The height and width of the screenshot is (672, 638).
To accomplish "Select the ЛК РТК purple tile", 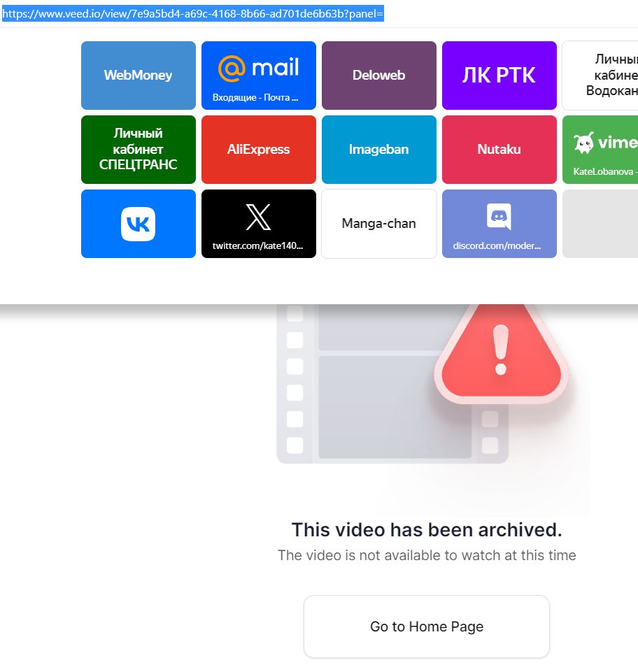I will pos(499,76).
